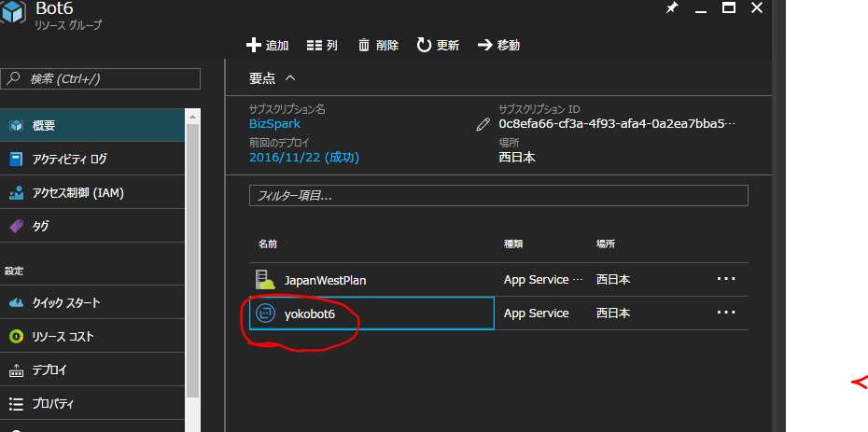Click the side menu scrollbar up arrow
868x432 pixels.
tap(192, 117)
